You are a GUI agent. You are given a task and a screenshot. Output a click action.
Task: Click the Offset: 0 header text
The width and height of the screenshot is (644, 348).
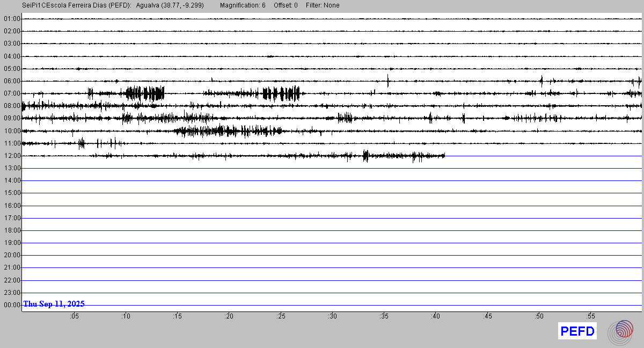pyautogui.click(x=286, y=5)
